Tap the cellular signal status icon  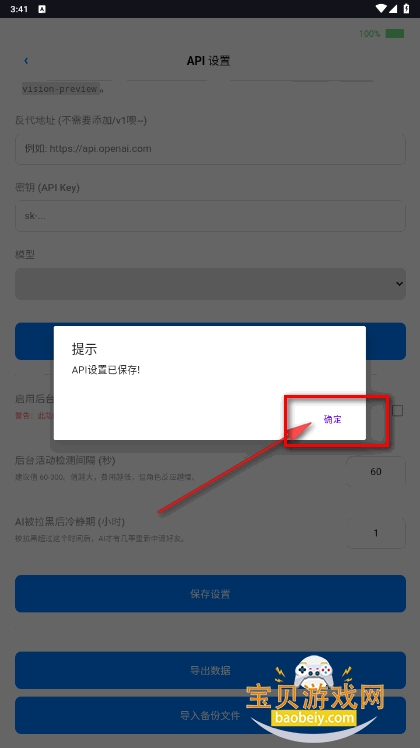point(393,9)
